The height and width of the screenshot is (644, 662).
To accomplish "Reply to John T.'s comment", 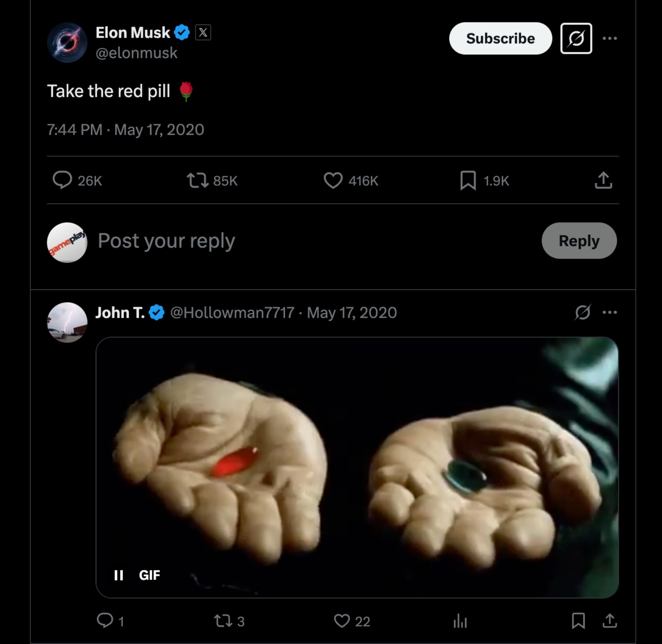I will (105, 620).
